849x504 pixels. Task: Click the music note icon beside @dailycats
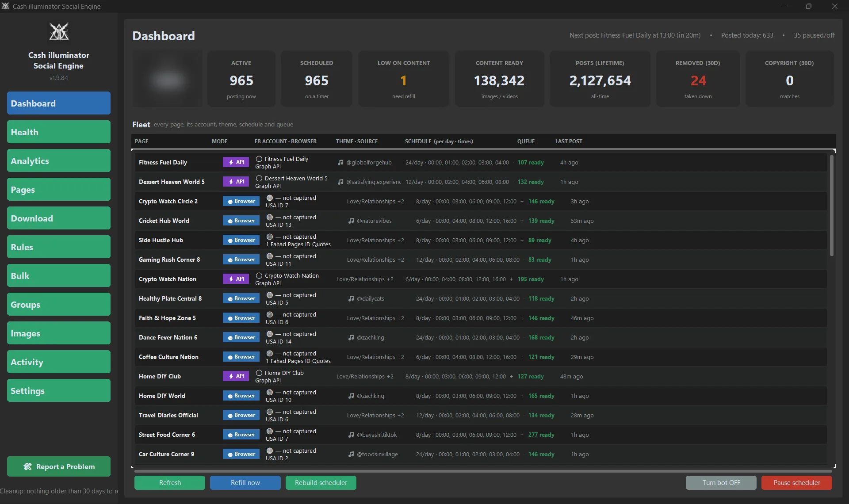[351, 299]
